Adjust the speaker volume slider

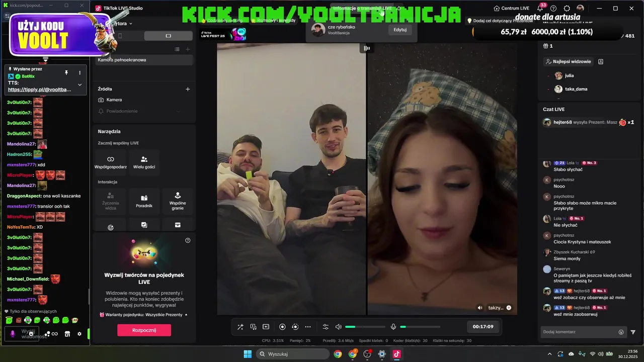click(365, 327)
